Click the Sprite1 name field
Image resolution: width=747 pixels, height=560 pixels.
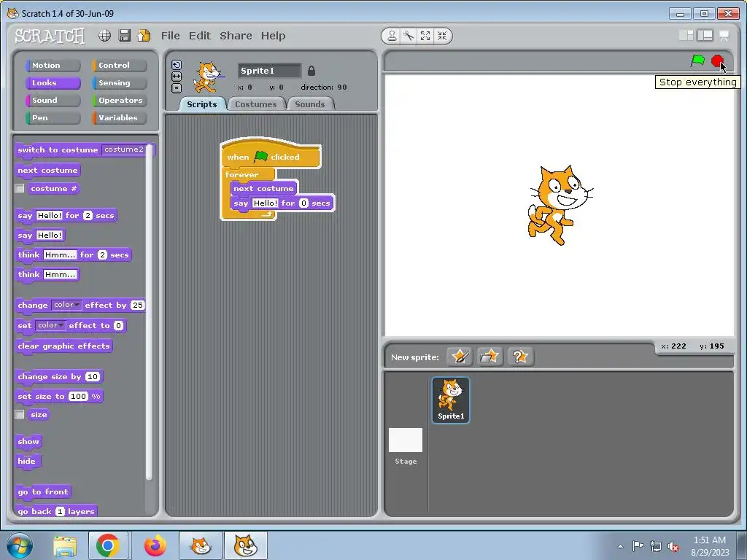point(270,71)
